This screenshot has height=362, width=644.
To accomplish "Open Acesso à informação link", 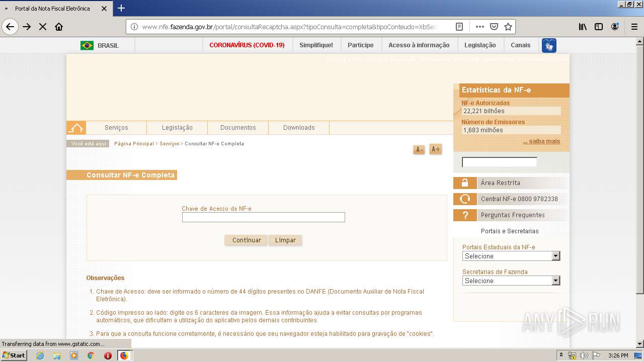I will coord(419,45).
